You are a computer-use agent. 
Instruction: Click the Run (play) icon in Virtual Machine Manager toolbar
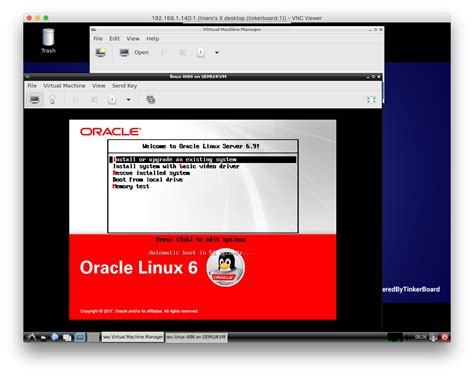(164, 52)
